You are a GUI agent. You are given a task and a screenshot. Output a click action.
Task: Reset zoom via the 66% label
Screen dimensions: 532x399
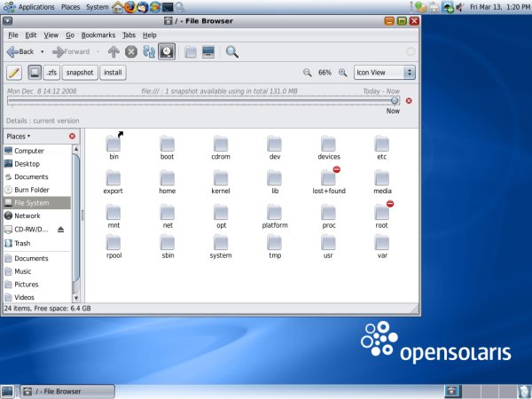point(325,73)
